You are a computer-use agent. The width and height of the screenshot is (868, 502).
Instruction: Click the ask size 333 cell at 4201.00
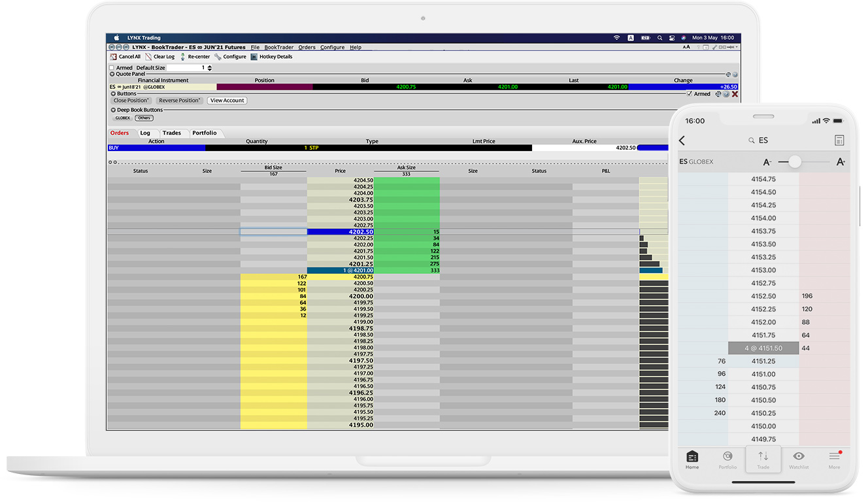coord(407,270)
